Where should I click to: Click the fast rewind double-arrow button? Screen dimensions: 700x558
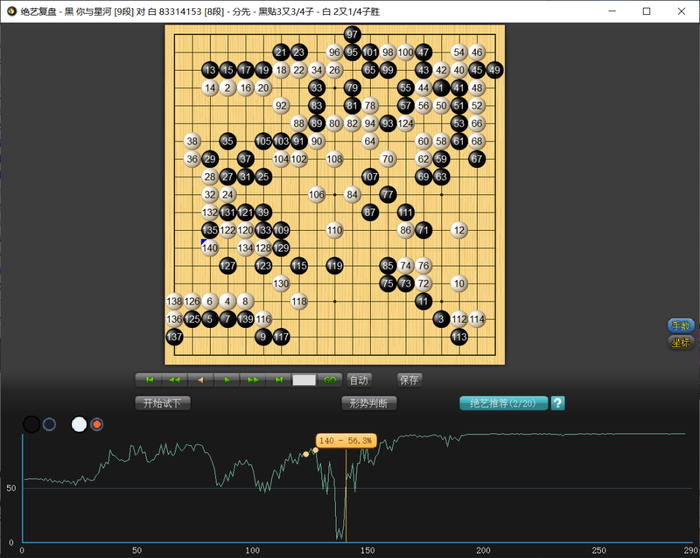[x=175, y=380]
